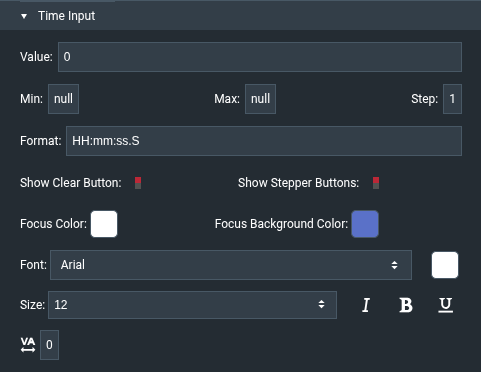Image resolution: width=481 pixels, height=372 pixels.
Task: Click the Min label
Action: pyautogui.click(x=31, y=99)
